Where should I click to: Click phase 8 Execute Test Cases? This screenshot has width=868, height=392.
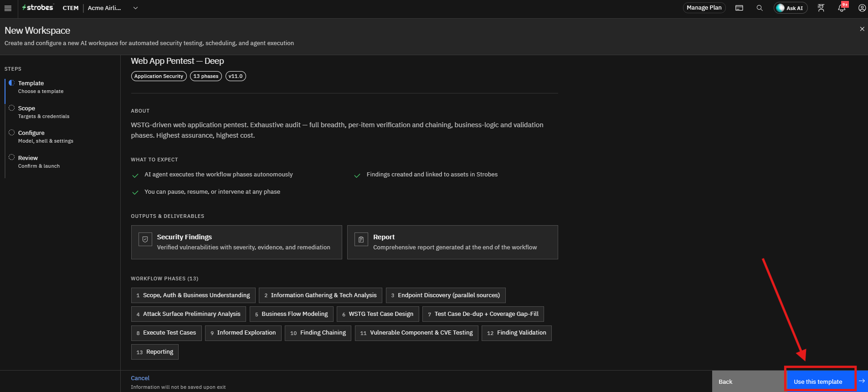166,333
